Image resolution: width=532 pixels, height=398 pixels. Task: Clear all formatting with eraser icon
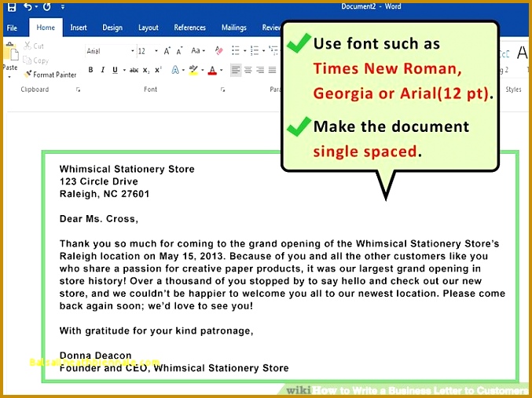pos(218,50)
